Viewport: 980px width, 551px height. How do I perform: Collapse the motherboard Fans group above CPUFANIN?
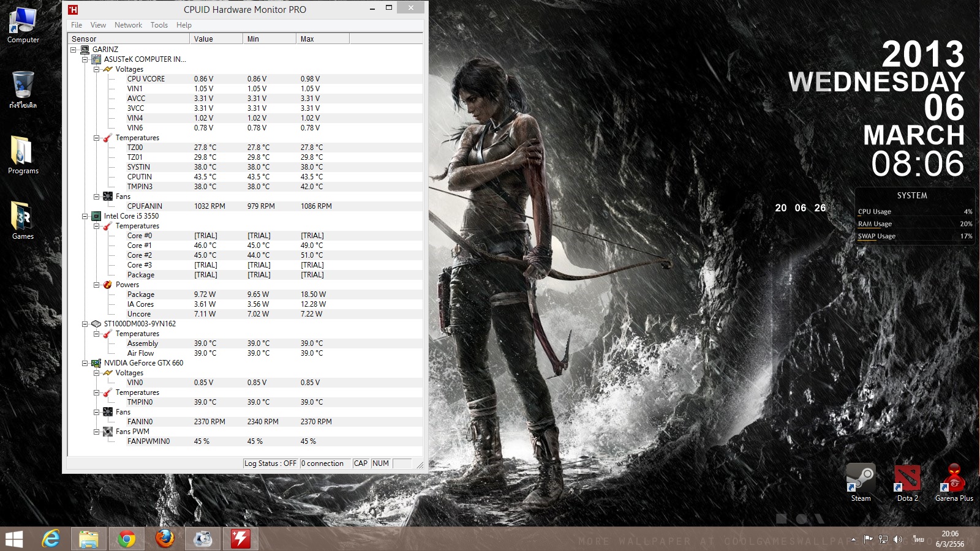[97, 197]
